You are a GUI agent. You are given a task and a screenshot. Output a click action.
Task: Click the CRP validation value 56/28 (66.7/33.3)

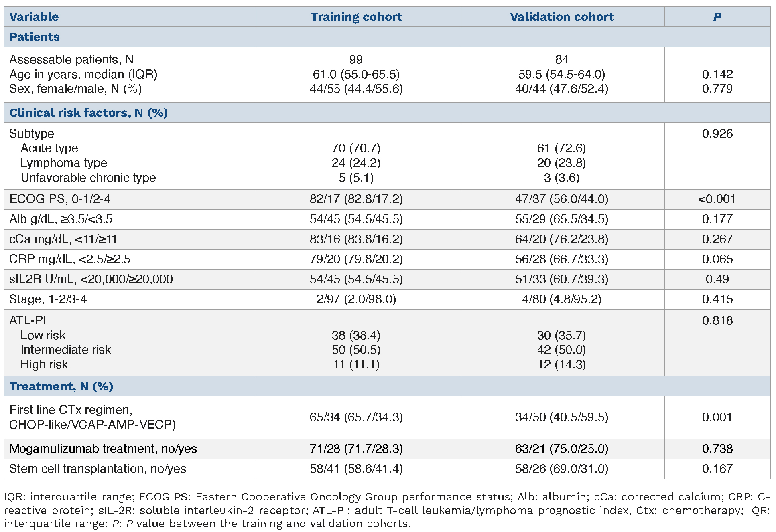pos(562,259)
